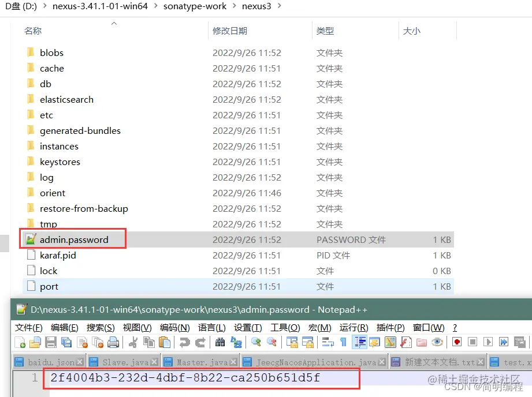Open the 宏(M) menu
This screenshot has height=397, width=532.
coord(319,328)
